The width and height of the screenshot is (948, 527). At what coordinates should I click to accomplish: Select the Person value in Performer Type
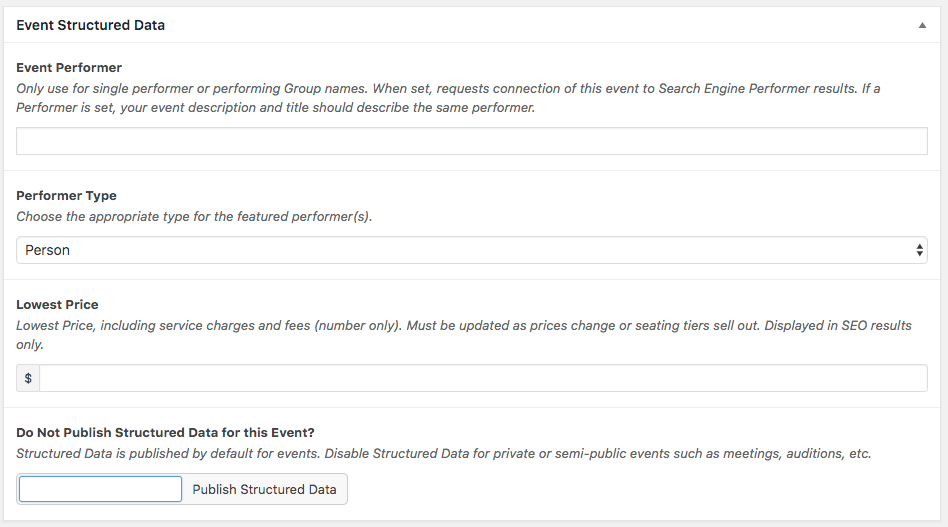tap(48, 250)
